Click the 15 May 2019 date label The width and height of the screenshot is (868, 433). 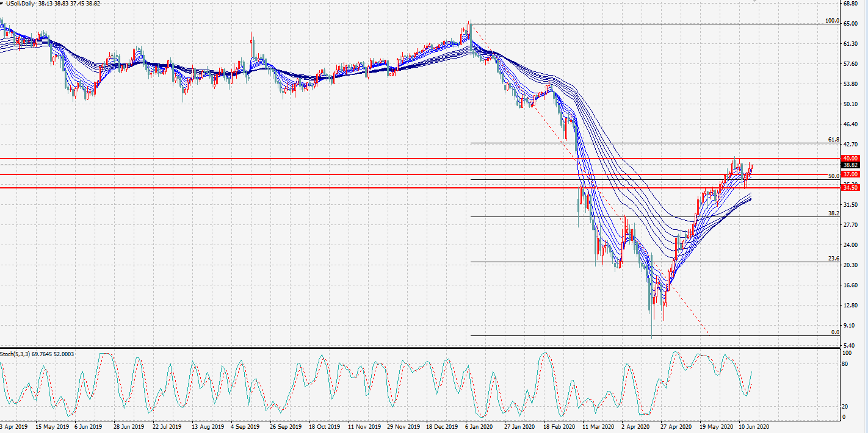(x=52, y=427)
